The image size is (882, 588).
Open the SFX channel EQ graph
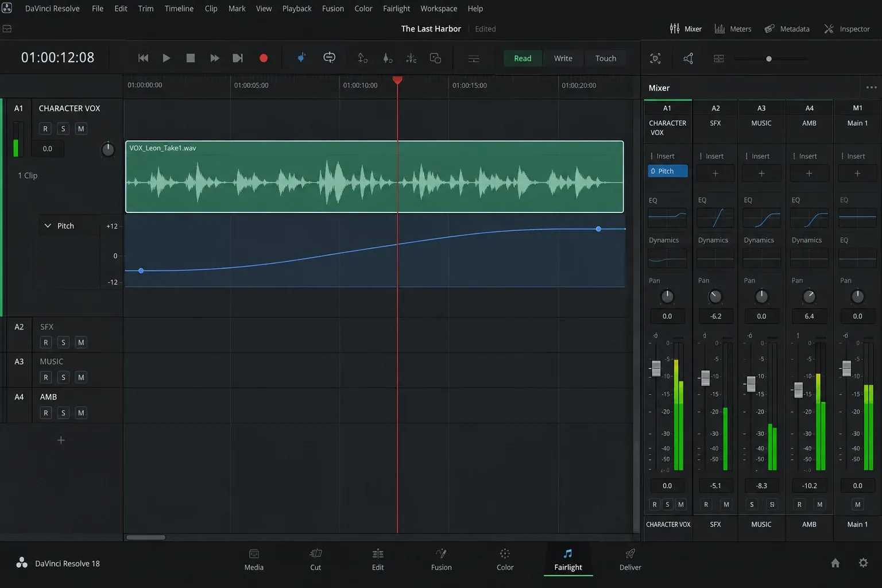pyautogui.click(x=715, y=218)
